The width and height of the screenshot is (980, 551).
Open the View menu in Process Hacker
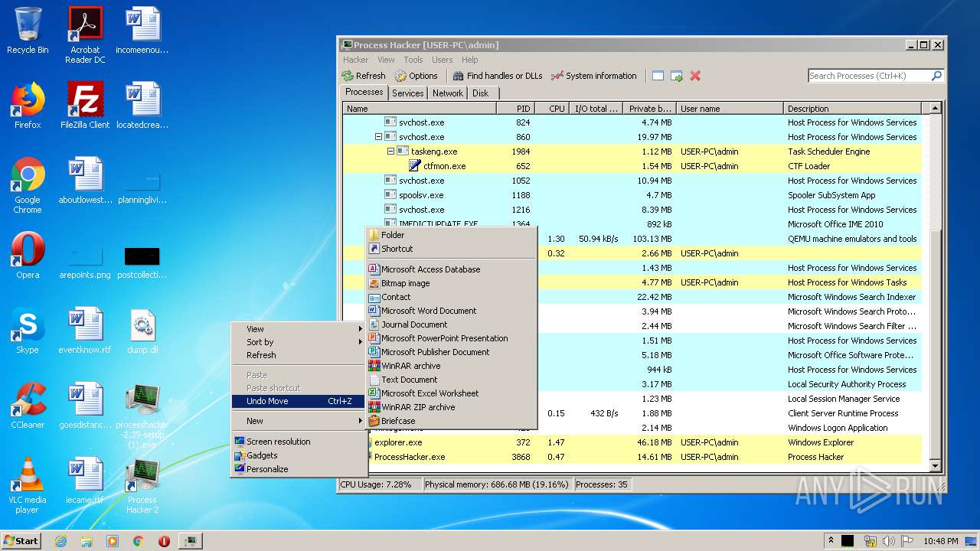[386, 60]
